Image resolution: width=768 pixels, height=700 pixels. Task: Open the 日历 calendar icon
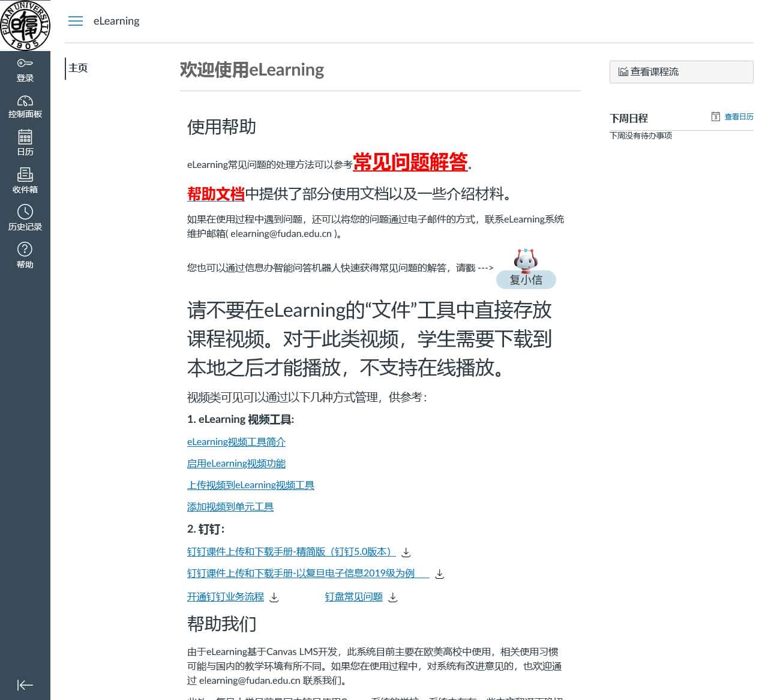tap(25, 143)
